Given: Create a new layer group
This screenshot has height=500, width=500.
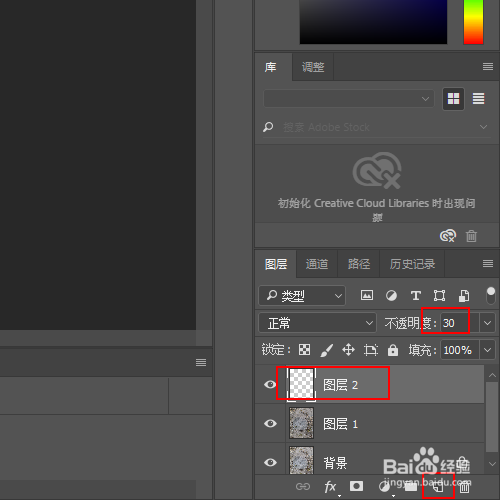Looking at the screenshot, I should (411, 487).
